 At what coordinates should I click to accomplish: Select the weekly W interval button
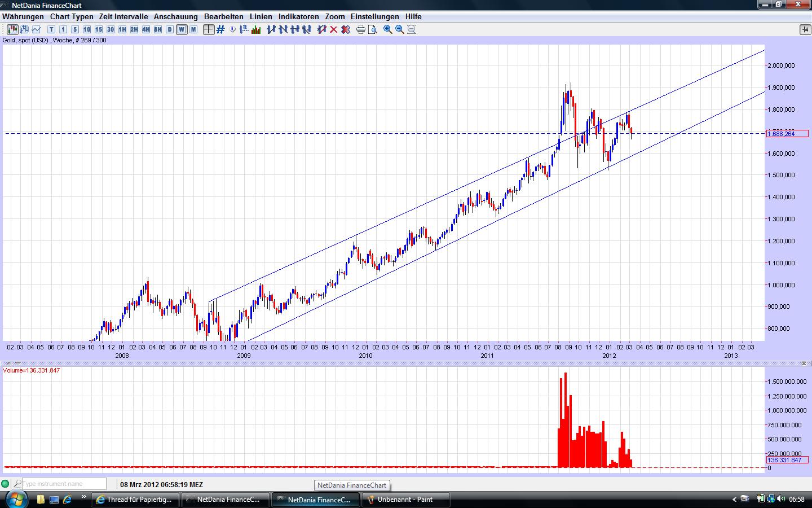click(182, 29)
